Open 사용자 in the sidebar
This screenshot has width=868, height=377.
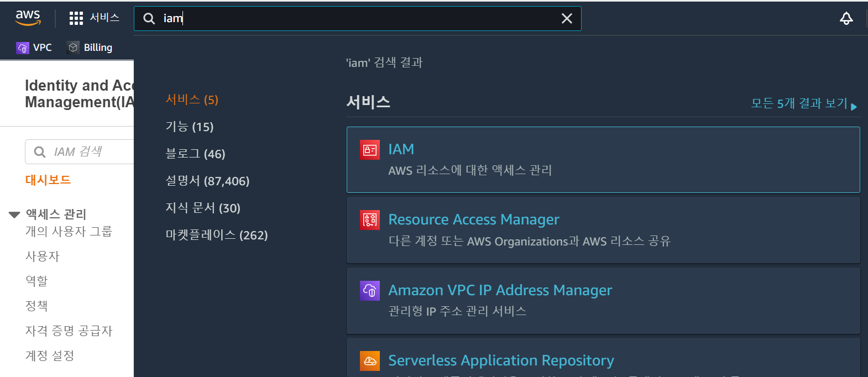pos(42,256)
